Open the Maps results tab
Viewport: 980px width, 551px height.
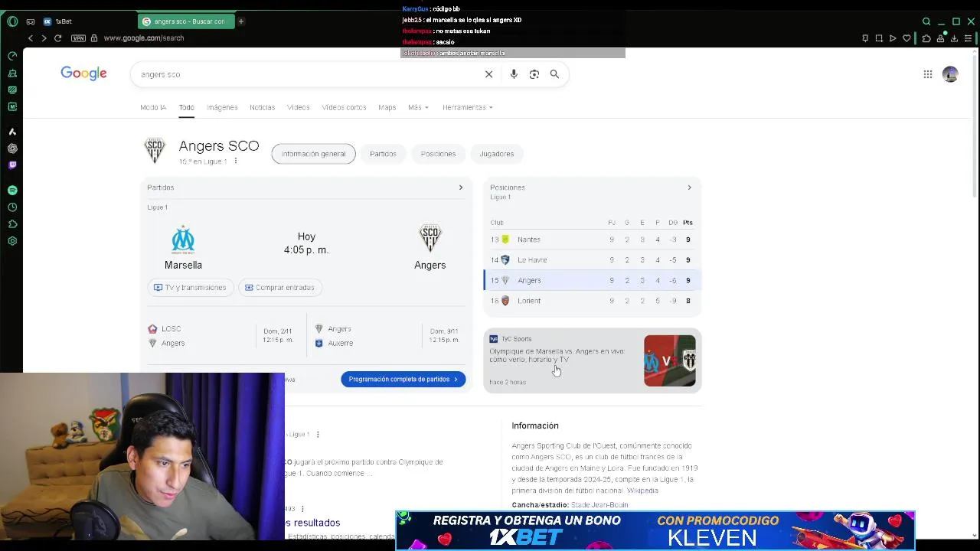pyautogui.click(x=387, y=107)
